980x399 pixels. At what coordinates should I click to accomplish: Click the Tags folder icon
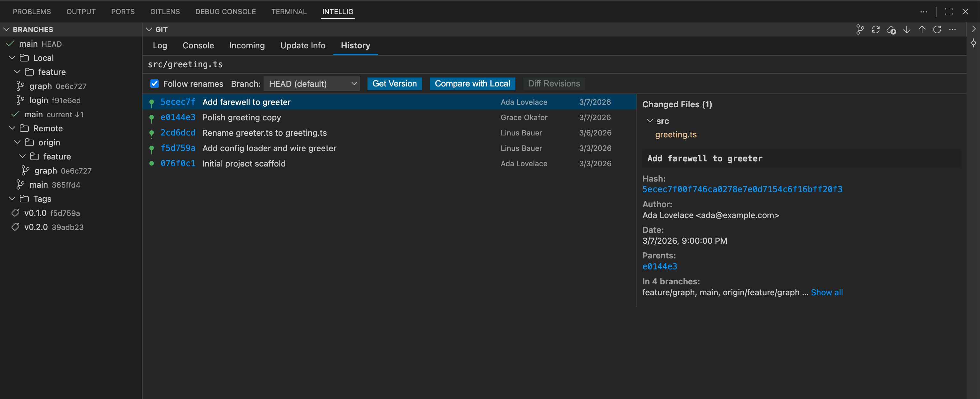pos(24,199)
